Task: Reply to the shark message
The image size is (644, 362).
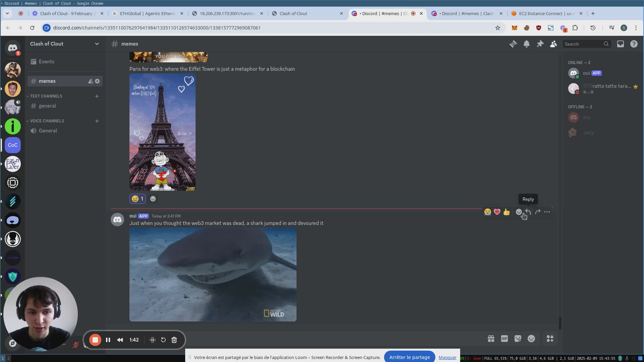Action: 528,212
